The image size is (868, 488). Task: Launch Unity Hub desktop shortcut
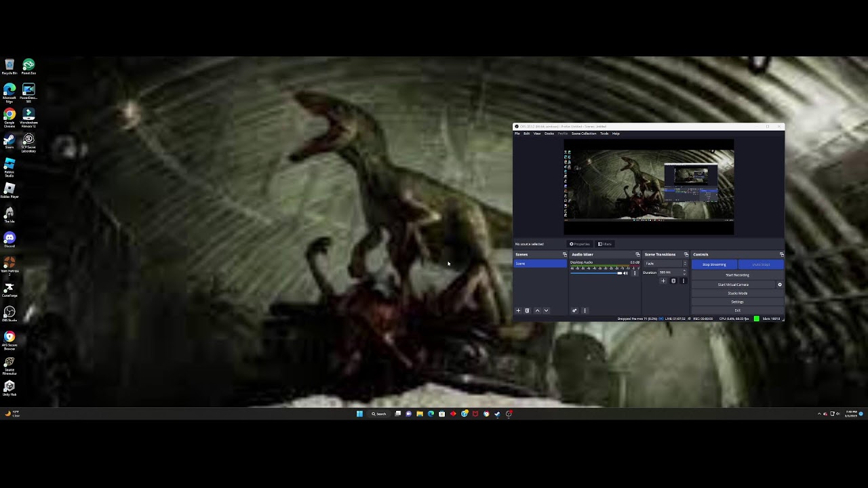click(9, 388)
